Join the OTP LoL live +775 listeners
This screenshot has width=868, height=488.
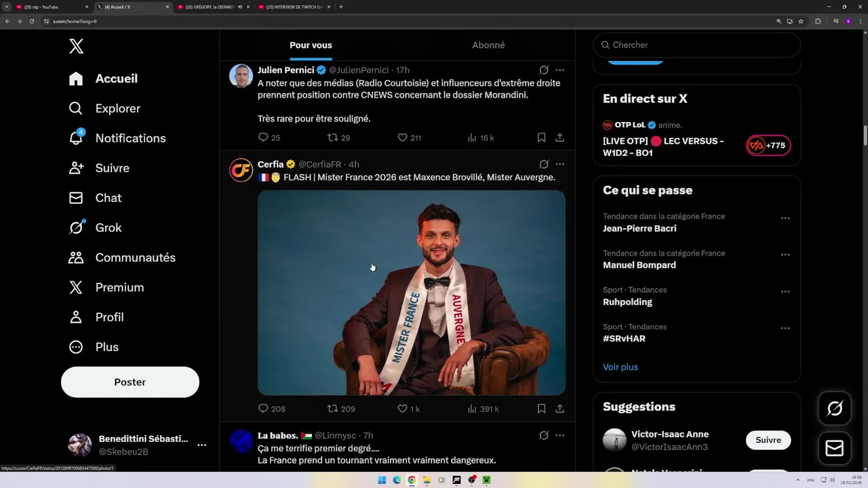click(x=768, y=145)
